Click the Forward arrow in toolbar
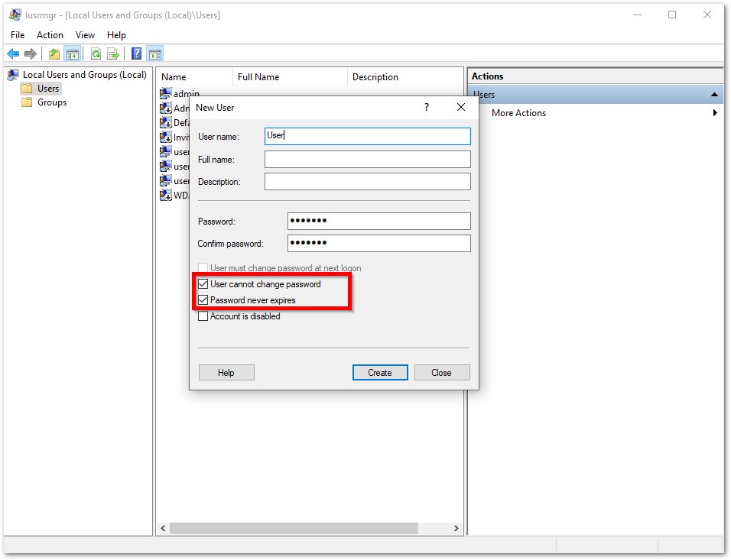Screen dimensions: 731x560 coord(31,53)
